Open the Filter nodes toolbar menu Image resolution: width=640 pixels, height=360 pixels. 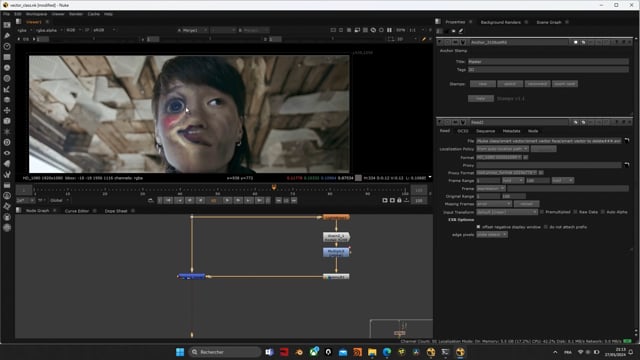[x=7, y=78]
